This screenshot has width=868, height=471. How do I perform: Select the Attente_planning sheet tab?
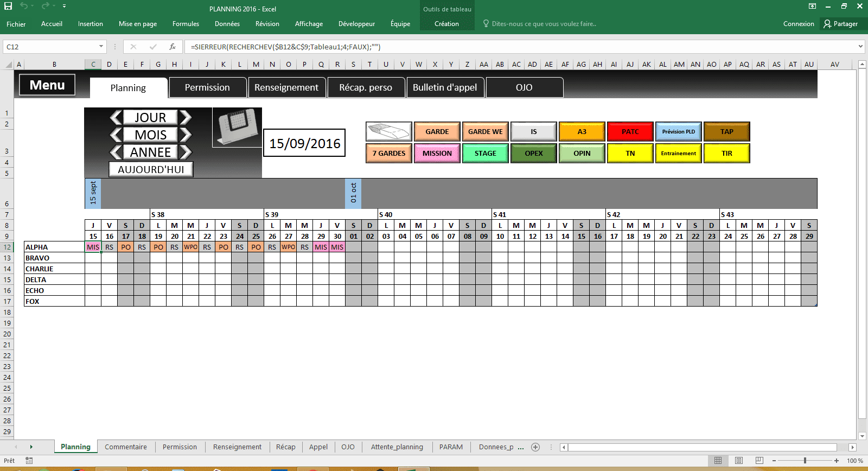click(x=397, y=447)
